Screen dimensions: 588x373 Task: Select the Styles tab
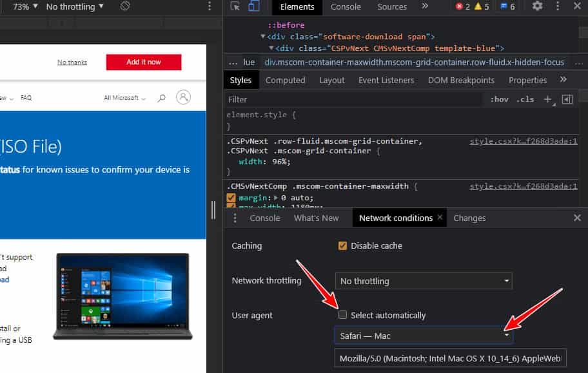click(240, 81)
